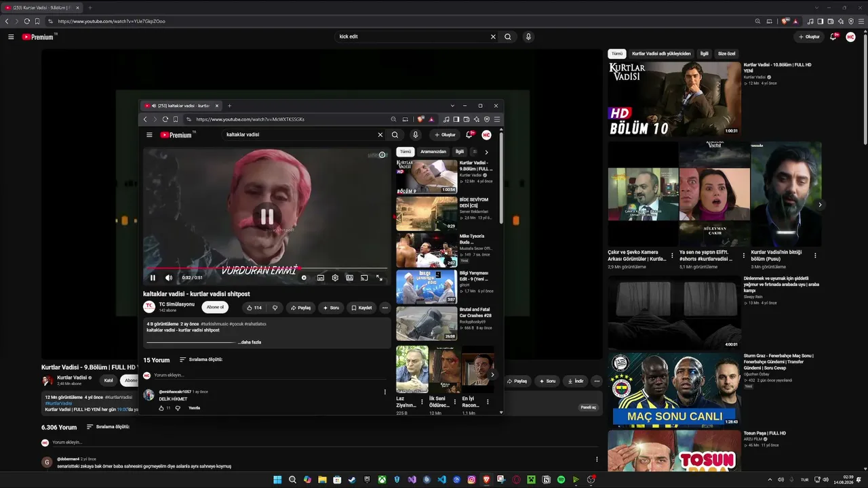Viewport: 868px width, 488px height.
Task: Open the YouTube guide menu in the front window
Action: point(150,135)
